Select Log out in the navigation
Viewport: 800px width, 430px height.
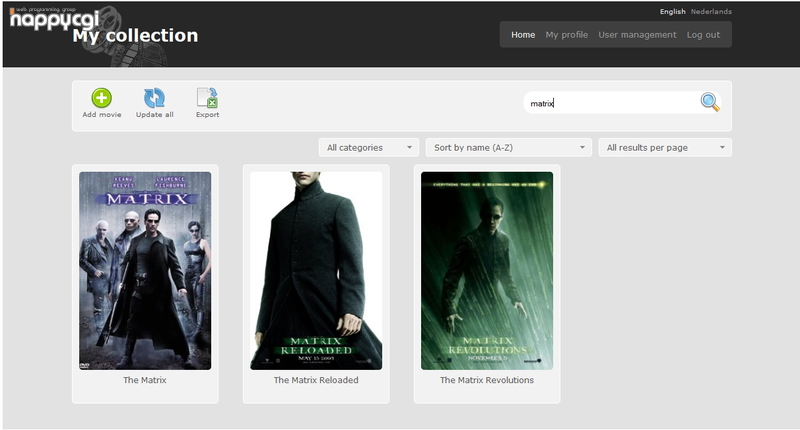[x=703, y=35]
